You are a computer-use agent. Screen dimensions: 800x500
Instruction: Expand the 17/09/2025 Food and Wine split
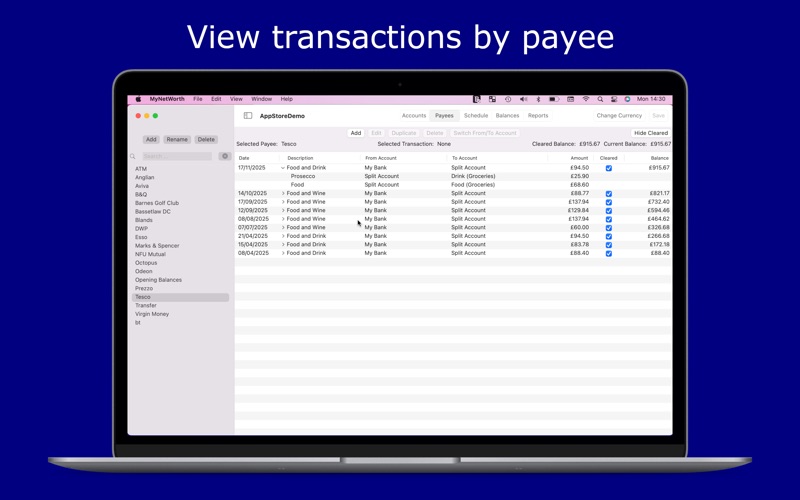click(283, 202)
